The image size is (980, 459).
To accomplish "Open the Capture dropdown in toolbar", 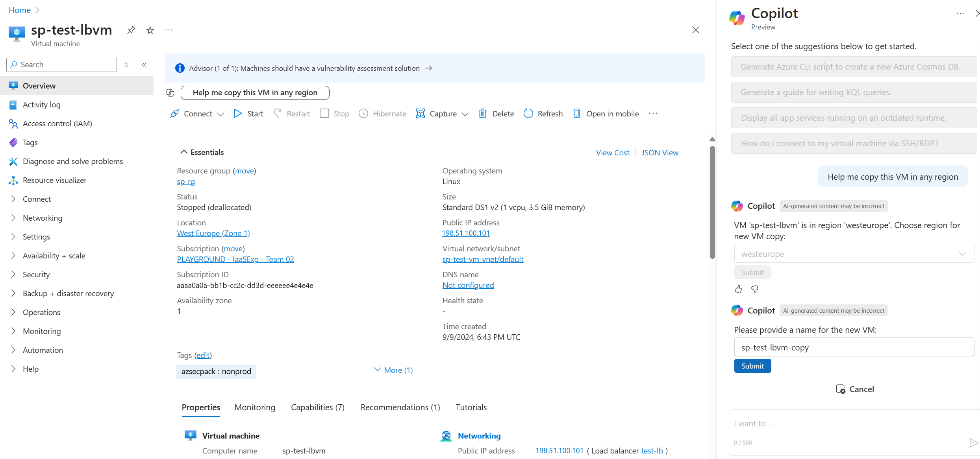I will 442,114.
